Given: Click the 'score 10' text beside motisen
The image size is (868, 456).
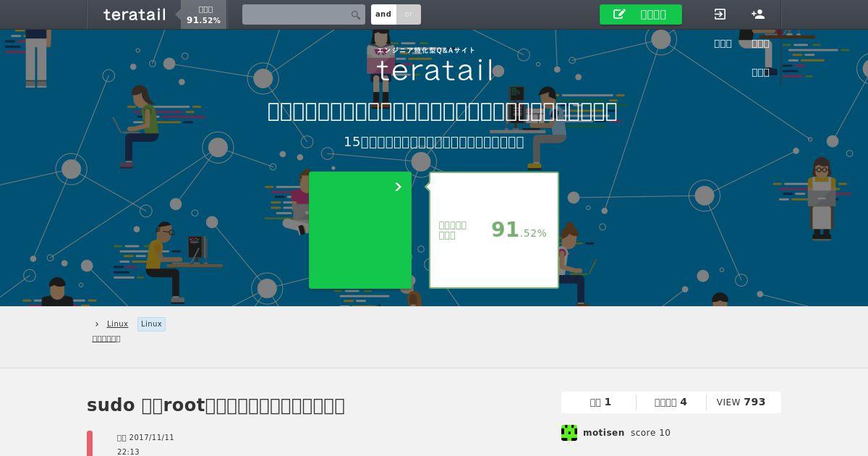Looking at the screenshot, I should coord(650,433).
